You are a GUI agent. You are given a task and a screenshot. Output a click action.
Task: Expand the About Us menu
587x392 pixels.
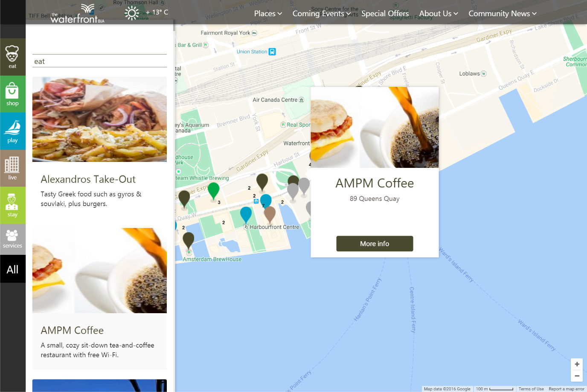(439, 14)
